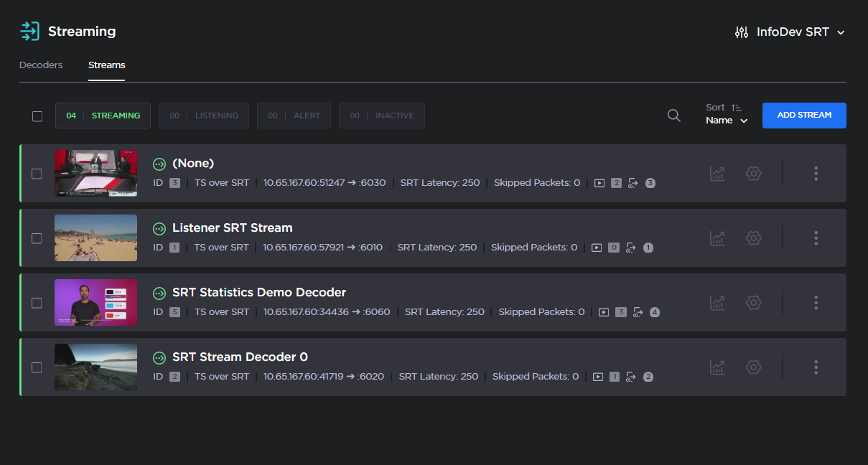Screen dimensions: 868x465
Task: Check the checkbox for SRT Stream Decoder 0
Action: (x=37, y=367)
